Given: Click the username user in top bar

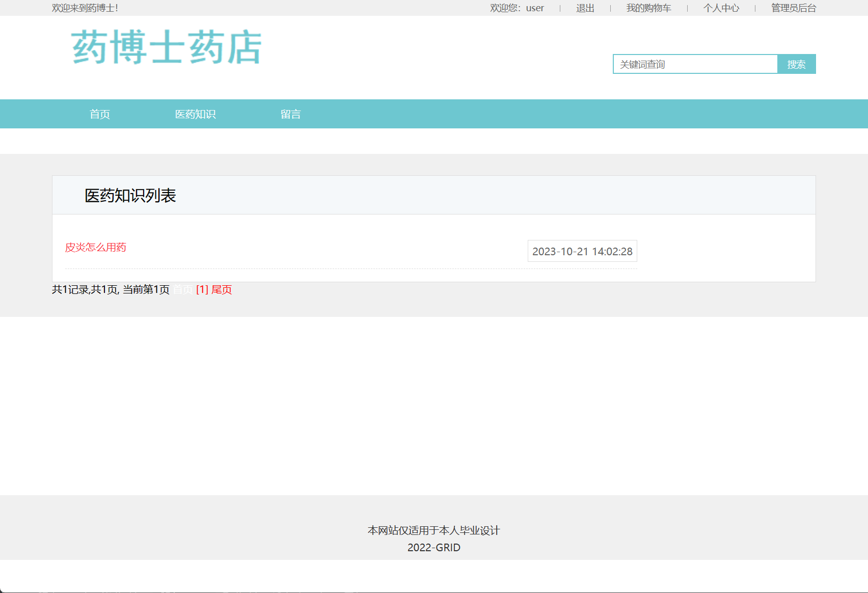Looking at the screenshot, I should tap(534, 8).
